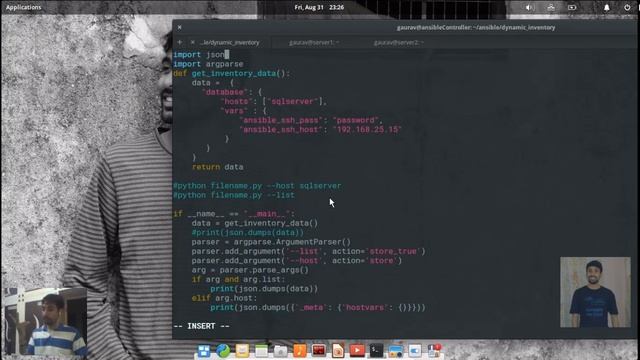The image size is (640, 360).
Task: Click the '--host sqlserver' comment line
Action: 257,186
